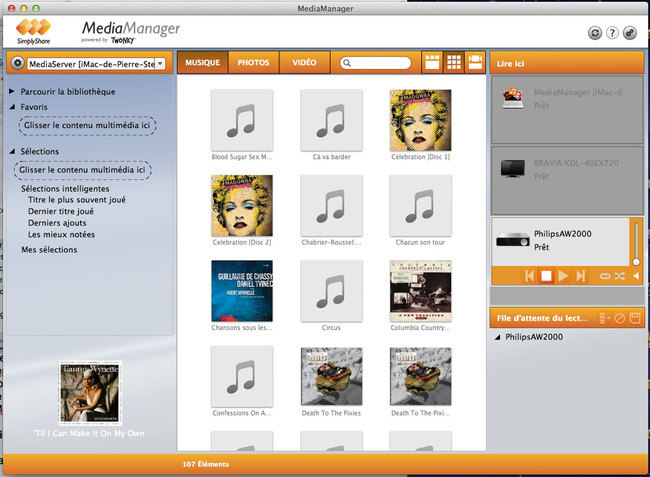
Task: Open help with the question mark icon
Action: point(612,33)
